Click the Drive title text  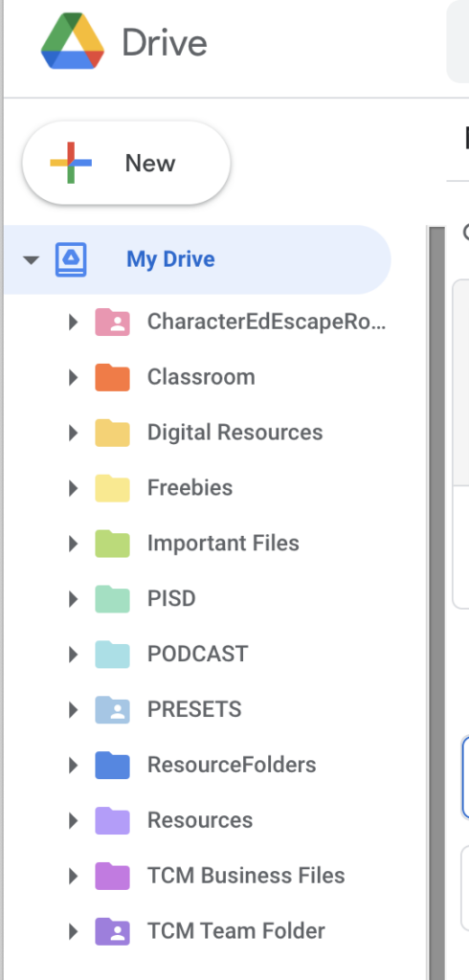(165, 42)
